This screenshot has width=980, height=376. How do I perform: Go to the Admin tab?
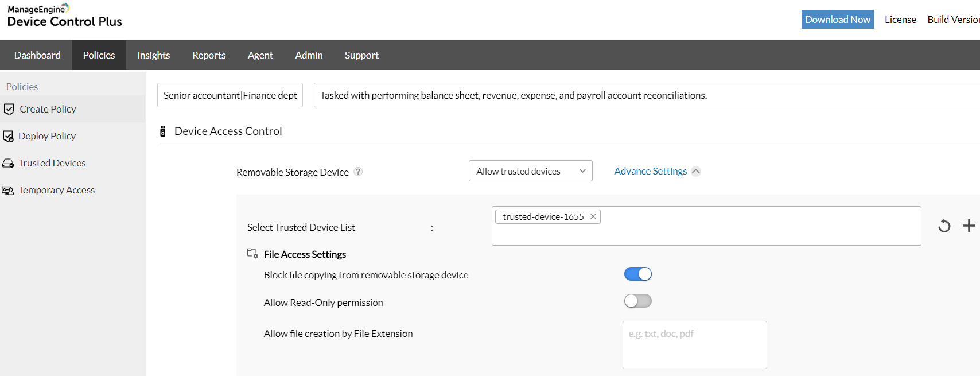(x=309, y=55)
